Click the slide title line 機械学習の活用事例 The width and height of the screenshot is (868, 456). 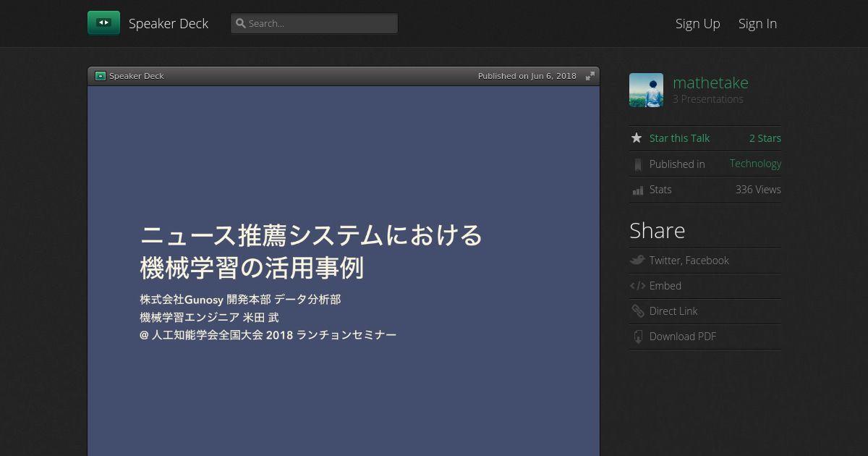click(x=252, y=269)
